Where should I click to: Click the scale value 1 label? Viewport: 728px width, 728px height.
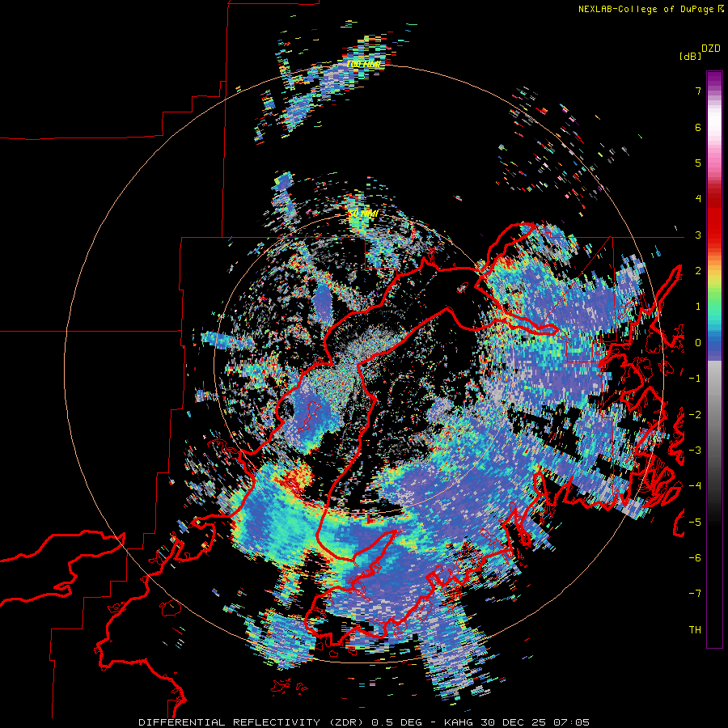[698, 307]
